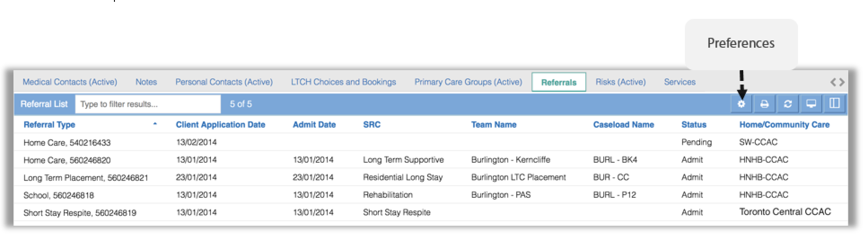Click the print icon in Referral List toolbar

point(764,104)
